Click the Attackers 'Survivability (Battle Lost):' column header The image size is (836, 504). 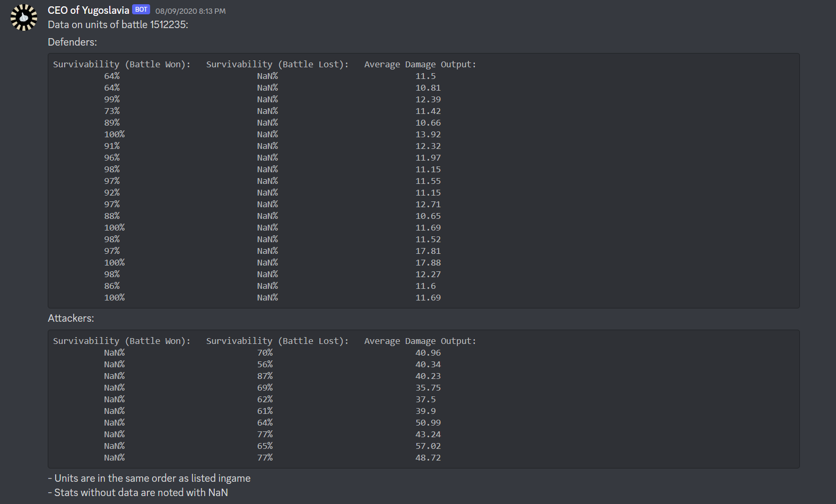(x=277, y=341)
